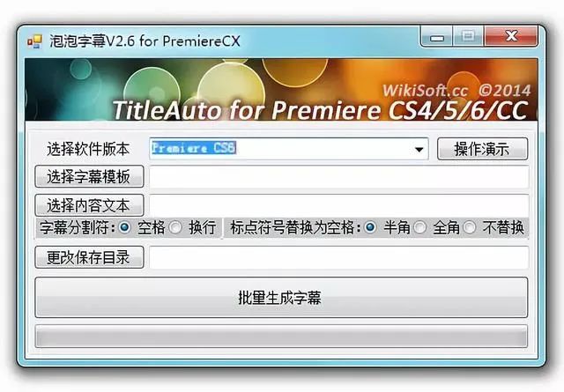Maximize the 泡泡字幕 window
The image size is (564, 392).
click(x=468, y=37)
